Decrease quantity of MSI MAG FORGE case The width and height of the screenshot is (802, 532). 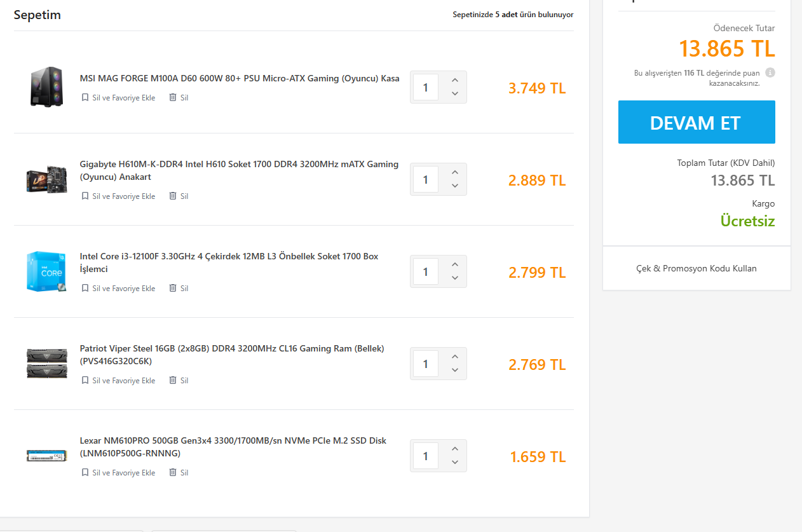click(454, 94)
